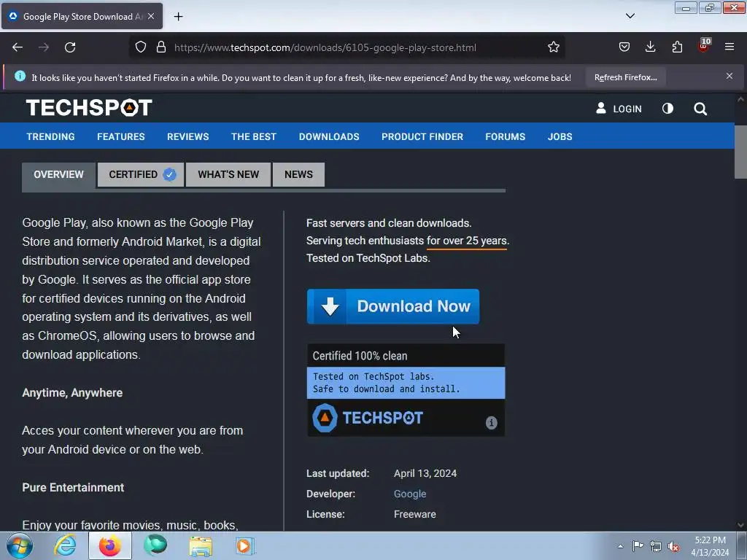Screen dimensions: 747x560
Task: Switch to the WHAT'S NEW tab
Action: coord(228,175)
